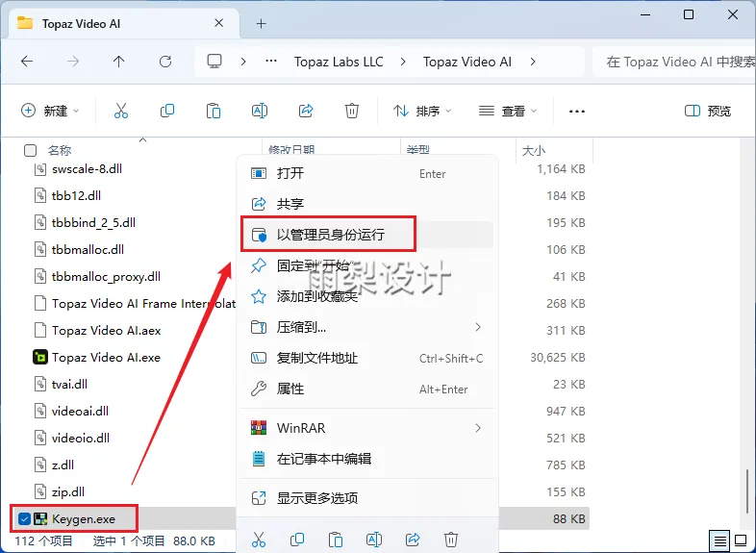This screenshot has width=756, height=553.
Task: Refresh the current folder view
Action: [x=165, y=62]
